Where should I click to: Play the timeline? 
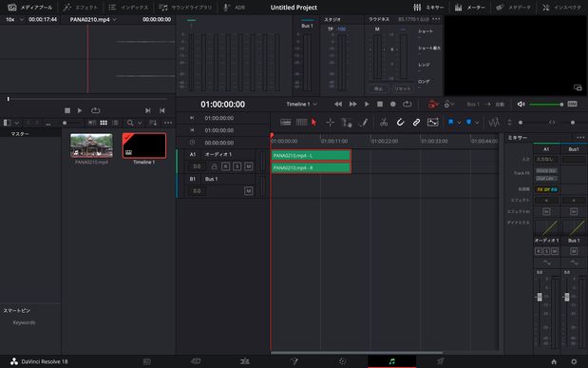pos(367,104)
